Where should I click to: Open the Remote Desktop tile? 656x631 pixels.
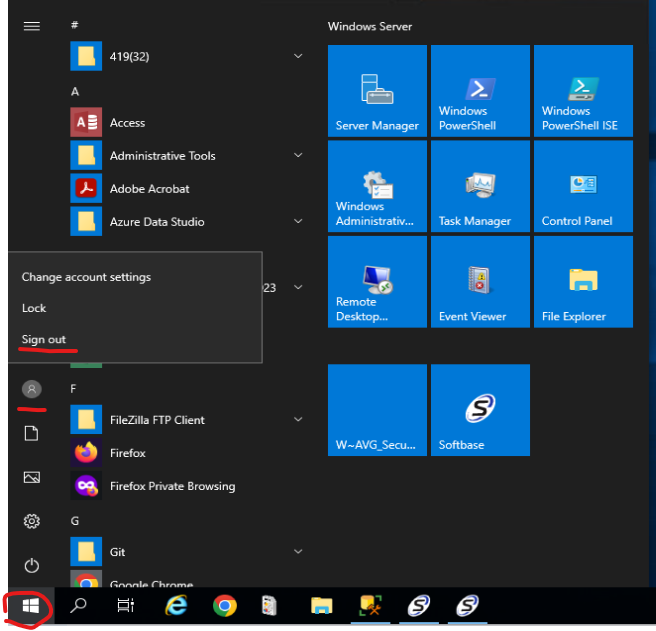377,282
